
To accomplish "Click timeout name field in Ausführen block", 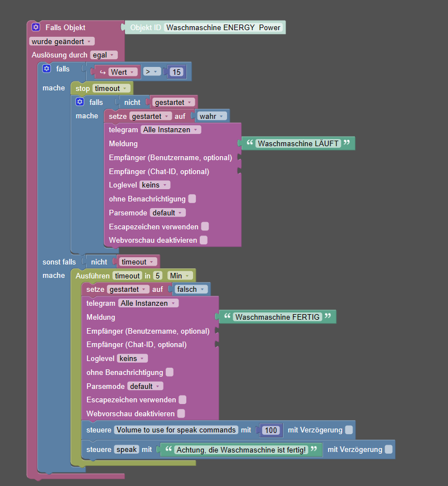I will (x=127, y=276).
